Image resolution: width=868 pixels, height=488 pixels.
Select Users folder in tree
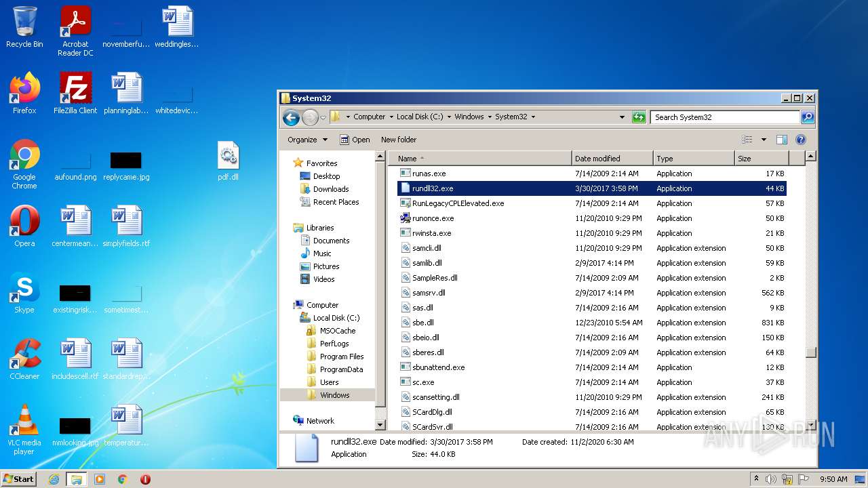pos(322,382)
